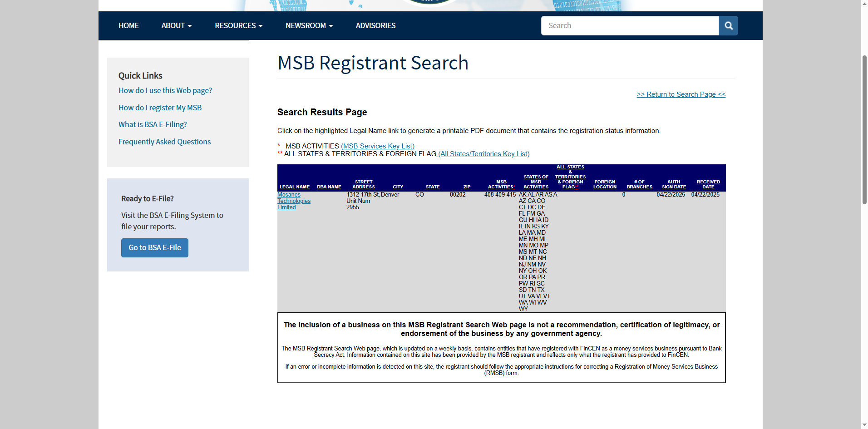Sort by AUTH SIGN DATE column header
This screenshot has height=429, width=868.
(x=674, y=184)
